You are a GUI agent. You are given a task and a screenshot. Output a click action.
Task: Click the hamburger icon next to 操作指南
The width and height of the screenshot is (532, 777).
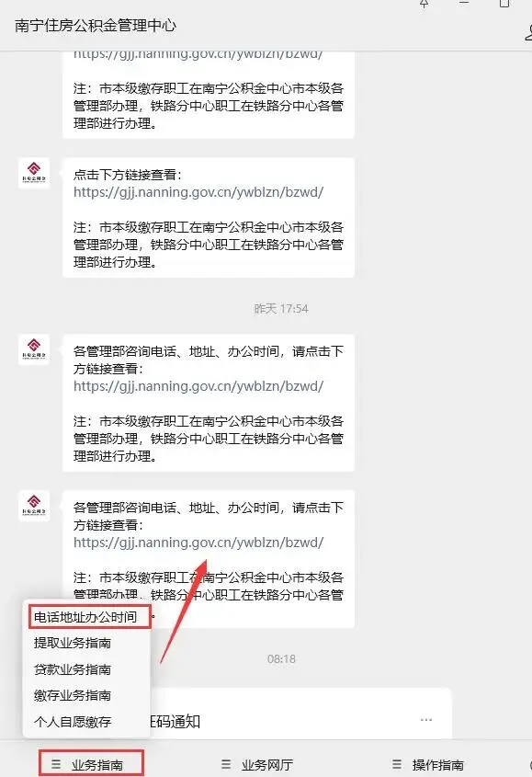coord(397,764)
